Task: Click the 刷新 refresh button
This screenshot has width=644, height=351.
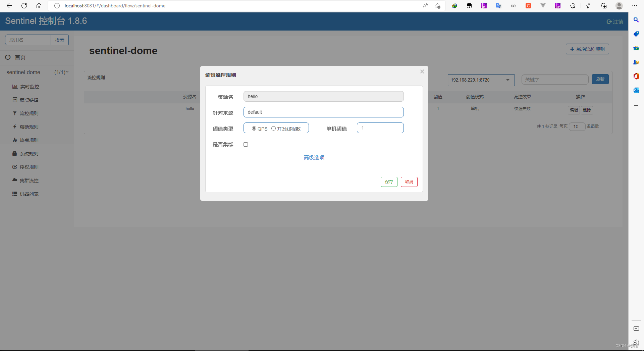Action: click(600, 79)
